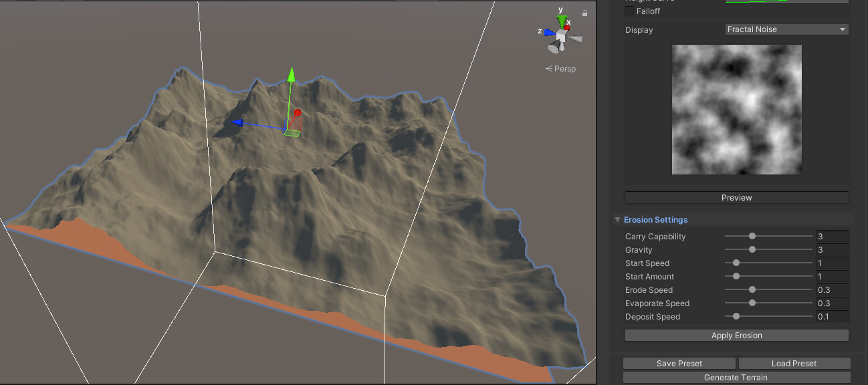Click Load Preset

794,363
